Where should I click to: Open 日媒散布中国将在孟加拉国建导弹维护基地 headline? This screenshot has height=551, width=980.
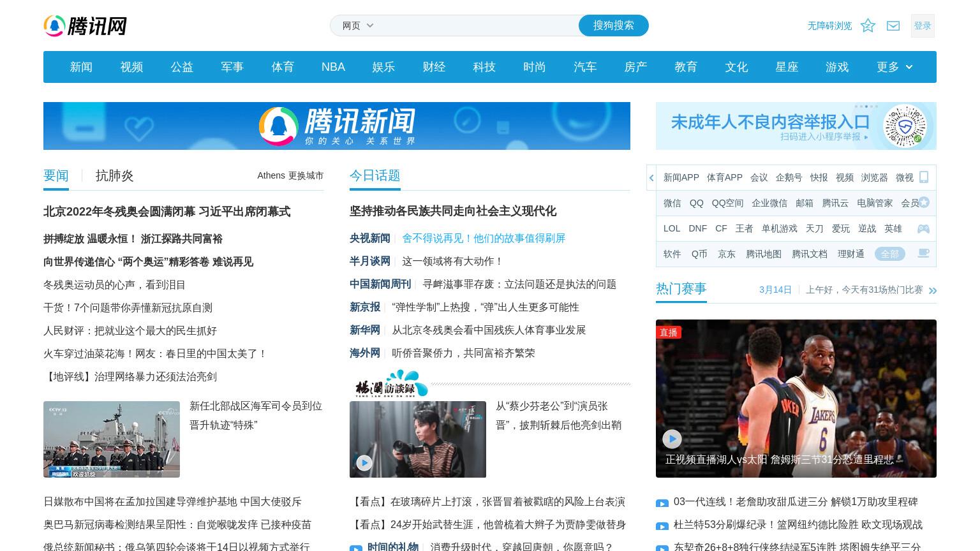(x=172, y=502)
